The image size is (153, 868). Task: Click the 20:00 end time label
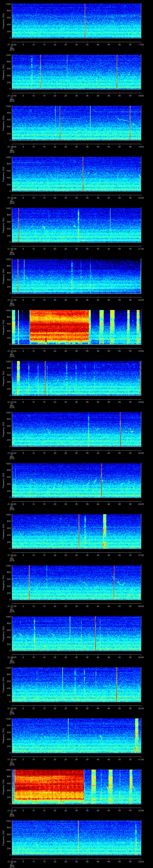(141, 198)
